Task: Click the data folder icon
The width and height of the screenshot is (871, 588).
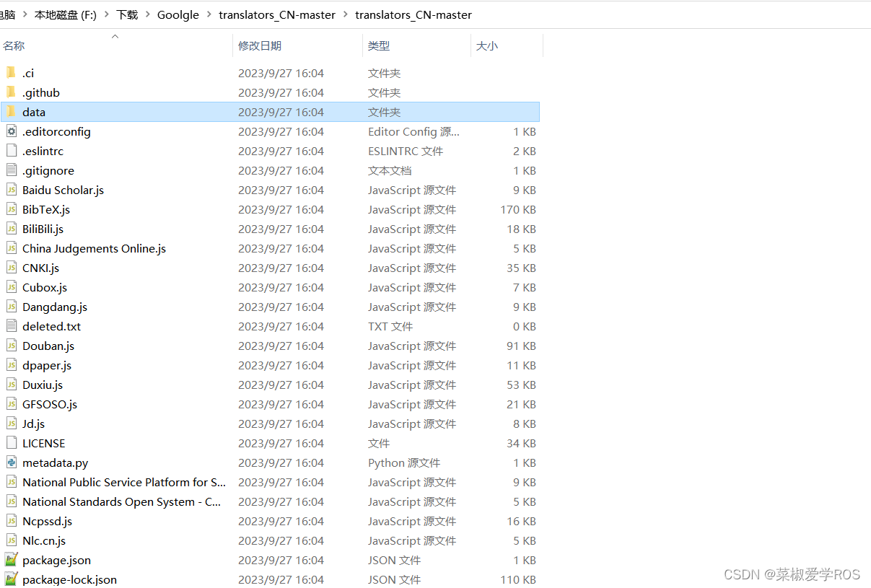Action: (x=11, y=112)
